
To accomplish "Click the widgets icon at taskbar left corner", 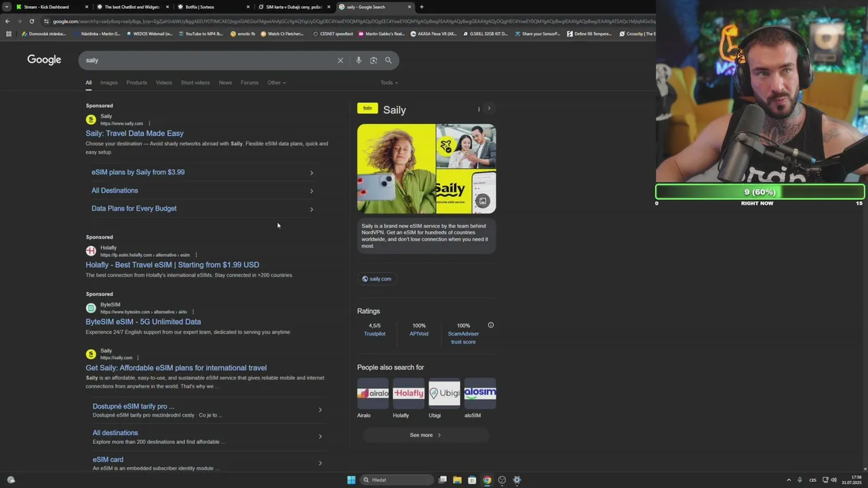I will tap(11, 480).
